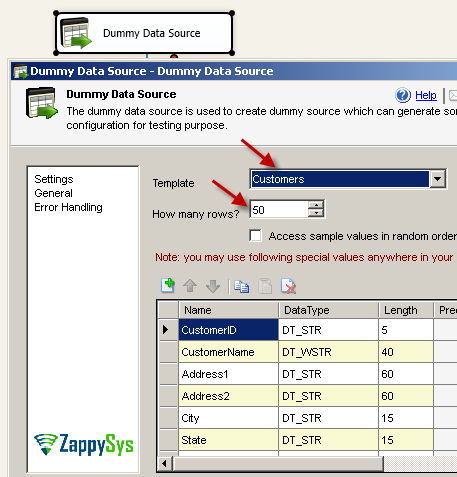Open the Help link
Viewport: 457px width, 477px height.
(426, 95)
